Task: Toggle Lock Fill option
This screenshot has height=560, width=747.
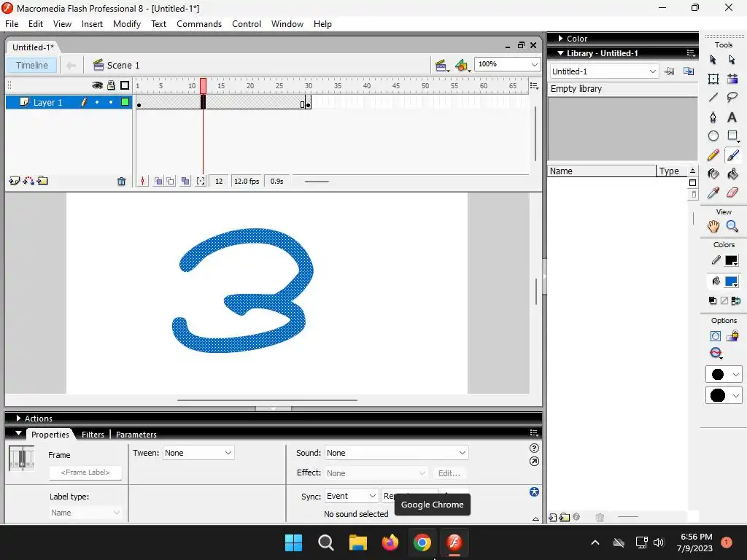Action: tap(732, 336)
